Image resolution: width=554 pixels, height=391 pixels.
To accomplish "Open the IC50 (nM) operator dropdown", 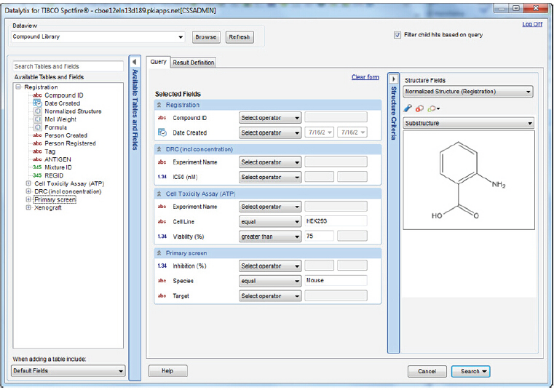I will (x=270, y=177).
